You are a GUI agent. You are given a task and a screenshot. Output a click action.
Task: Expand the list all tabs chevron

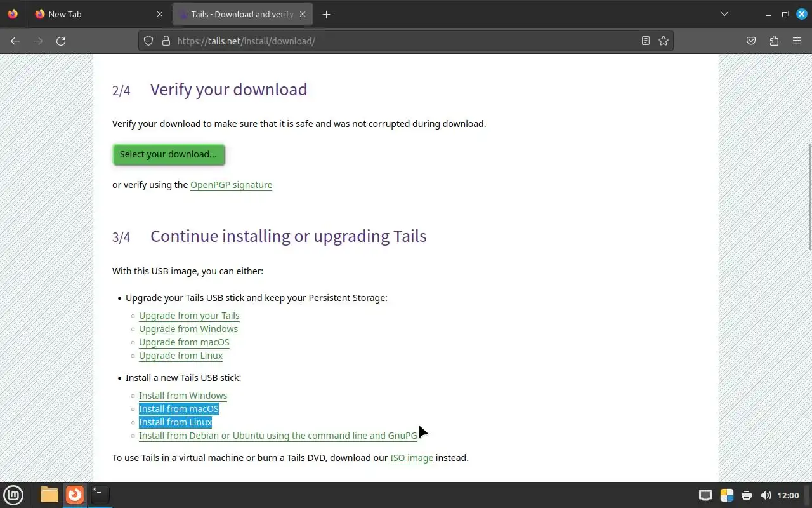coord(724,14)
